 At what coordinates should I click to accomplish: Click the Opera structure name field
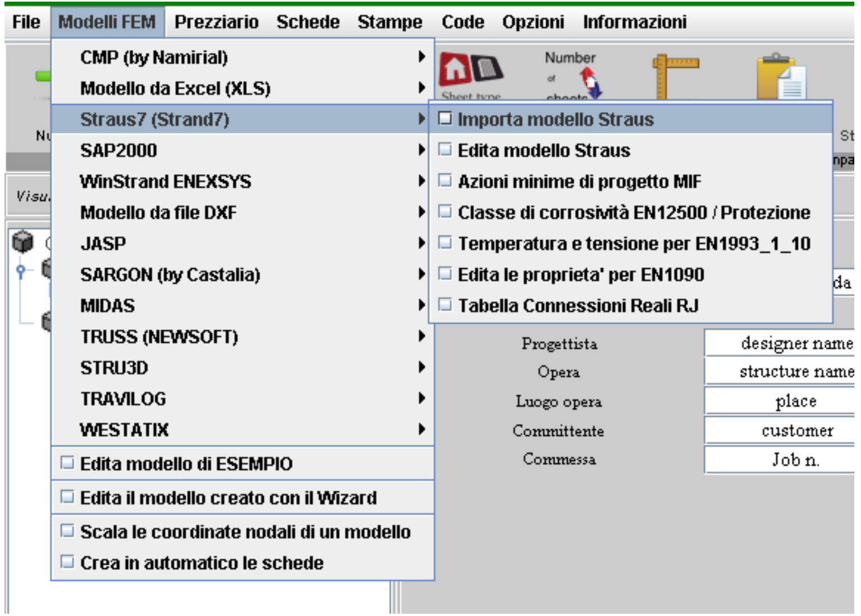click(780, 371)
